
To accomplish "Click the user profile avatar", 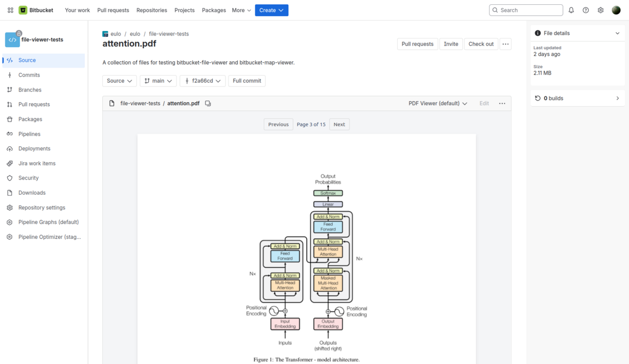I will 616,10.
